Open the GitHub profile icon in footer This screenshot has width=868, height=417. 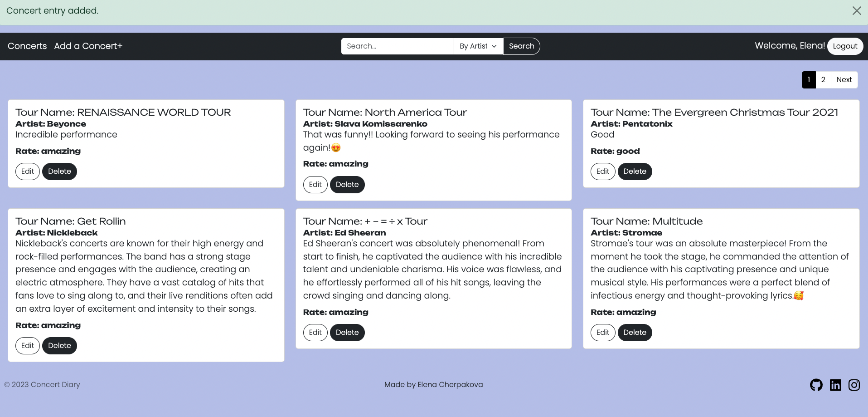click(816, 385)
